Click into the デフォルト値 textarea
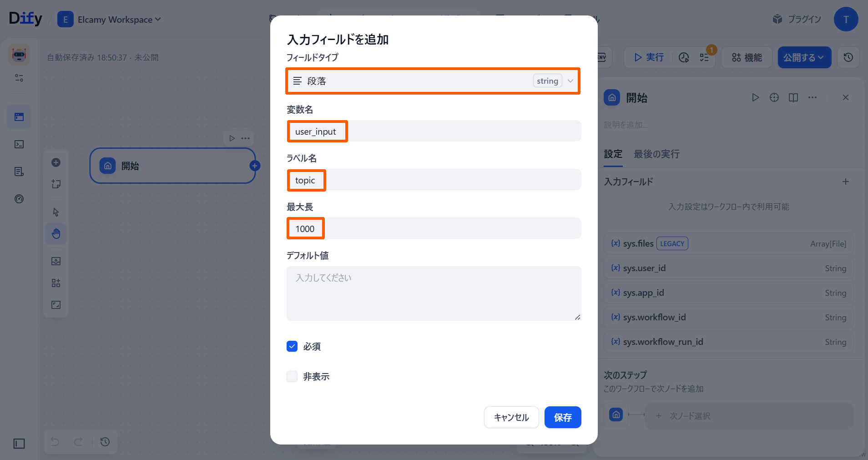This screenshot has height=460, width=868. [434, 293]
